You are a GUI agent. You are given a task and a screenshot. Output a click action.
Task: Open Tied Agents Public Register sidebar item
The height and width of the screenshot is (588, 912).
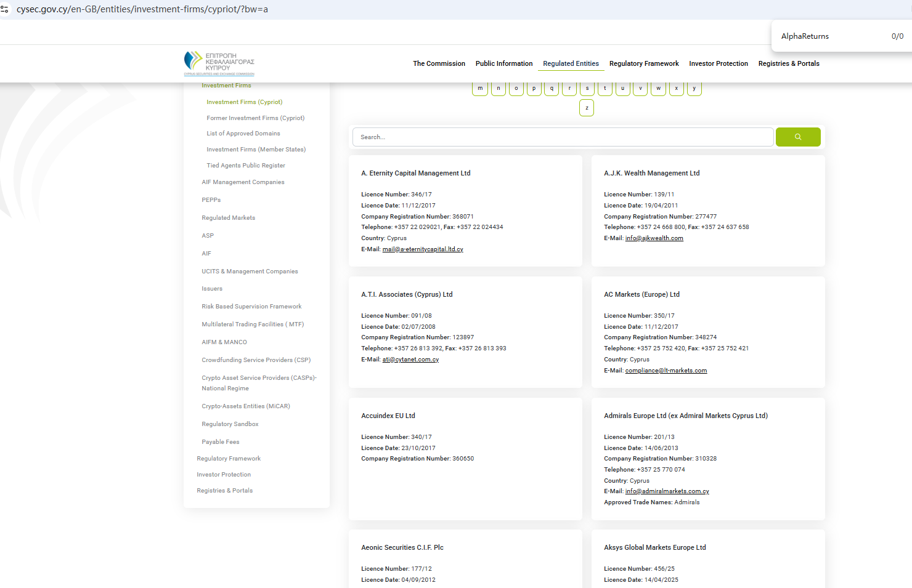[x=245, y=166]
